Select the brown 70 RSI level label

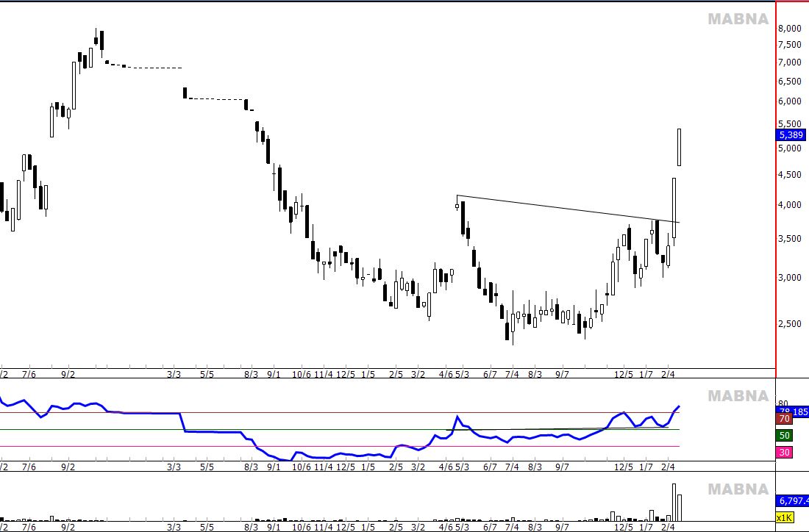pyautogui.click(x=784, y=419)
